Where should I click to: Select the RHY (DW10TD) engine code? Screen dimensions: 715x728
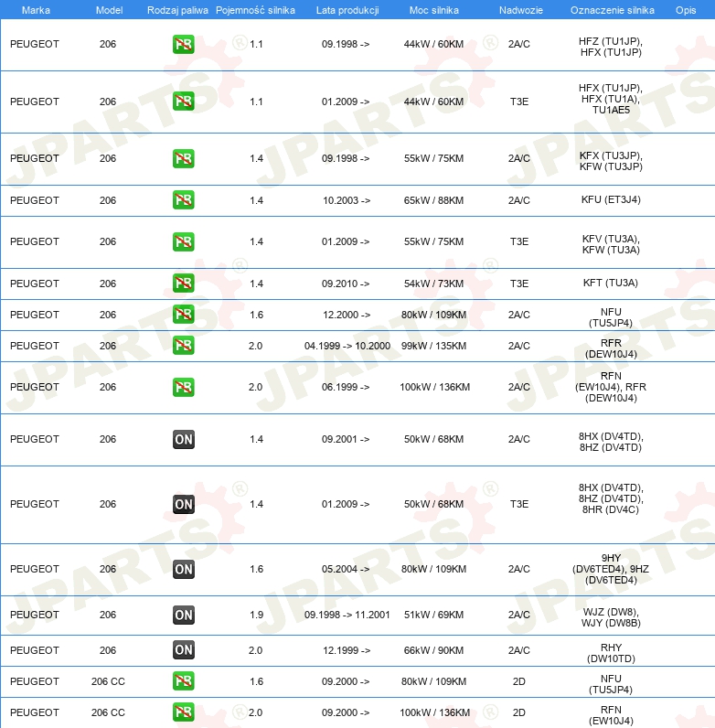(x=611, y=653)
